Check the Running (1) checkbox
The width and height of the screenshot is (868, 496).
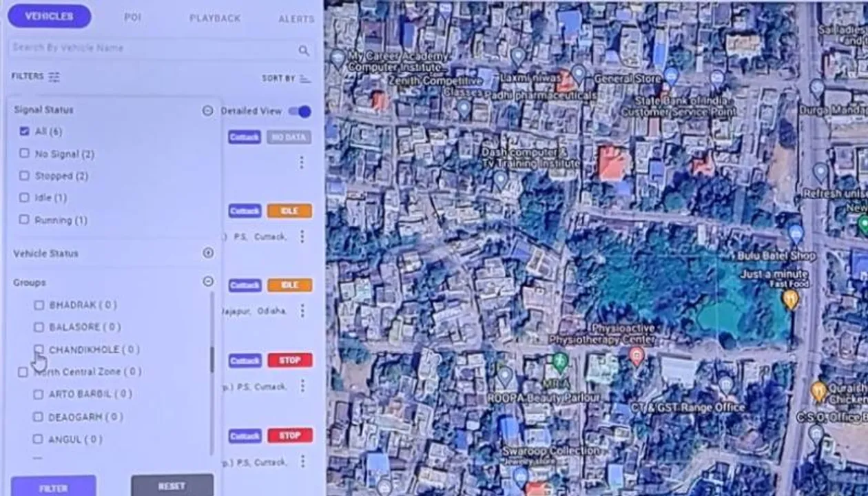pyautogui.click(x=25, y=220)
